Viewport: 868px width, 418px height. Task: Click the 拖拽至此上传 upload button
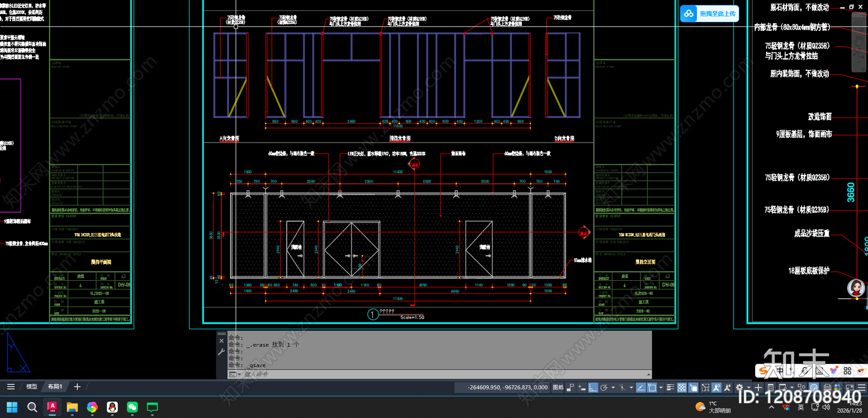(x=710, y=14)
